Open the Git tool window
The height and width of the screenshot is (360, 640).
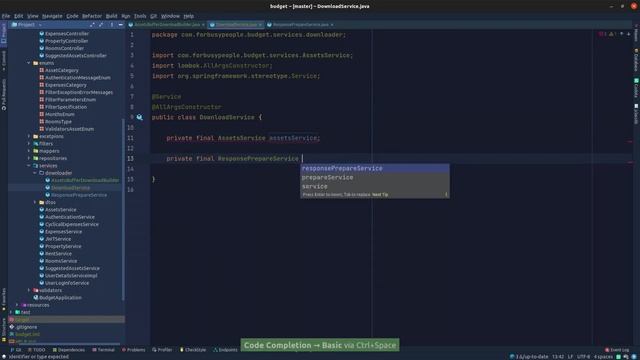click(x=16, y=350)
